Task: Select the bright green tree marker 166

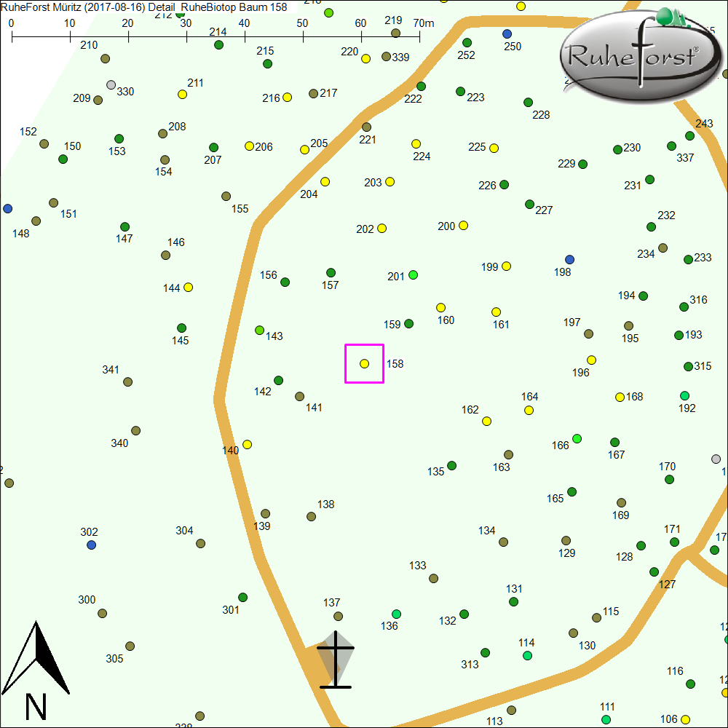Action: point(577,439)
